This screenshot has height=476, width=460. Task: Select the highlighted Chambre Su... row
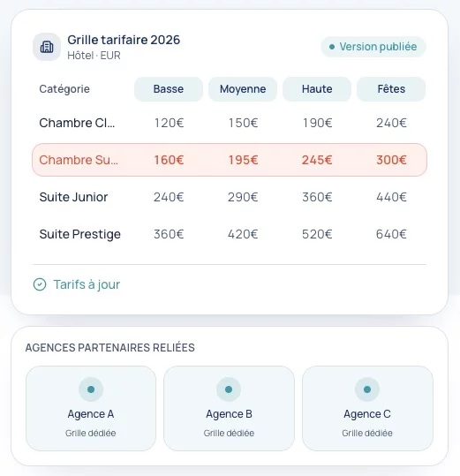pos(230,160)
